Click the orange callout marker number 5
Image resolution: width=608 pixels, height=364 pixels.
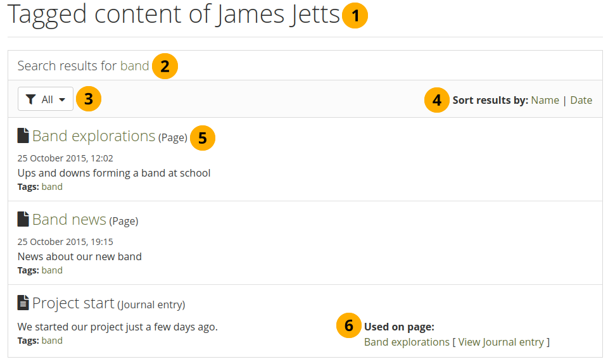click(202, 137)
